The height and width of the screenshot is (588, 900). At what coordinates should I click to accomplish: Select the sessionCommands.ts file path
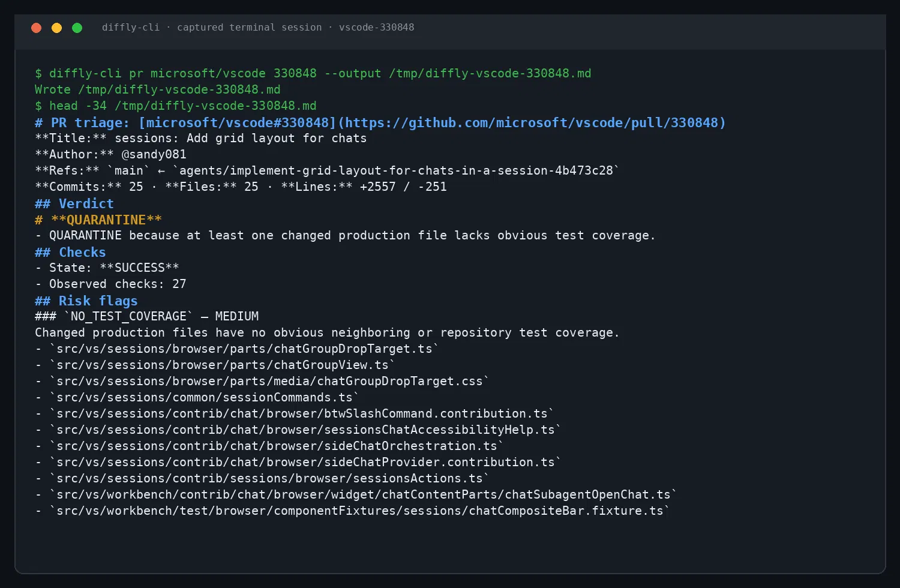[x=205, y=397]
